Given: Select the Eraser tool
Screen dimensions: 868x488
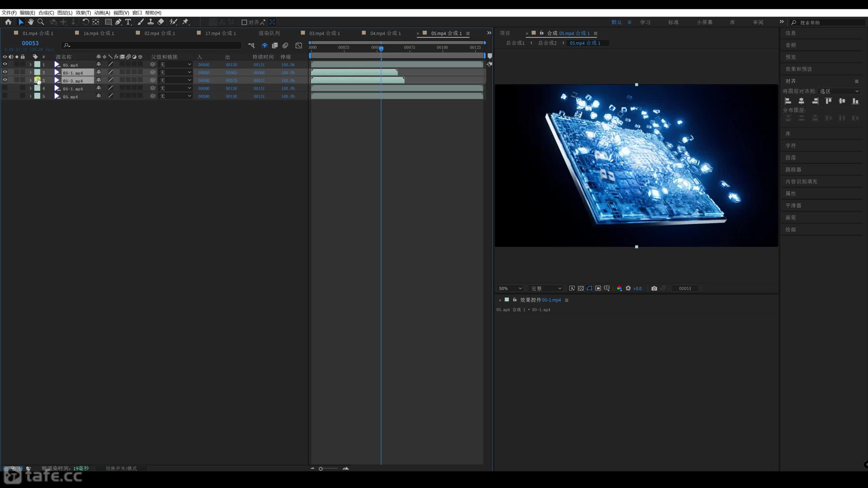Looking at the screenshot, I should point(161,22).
